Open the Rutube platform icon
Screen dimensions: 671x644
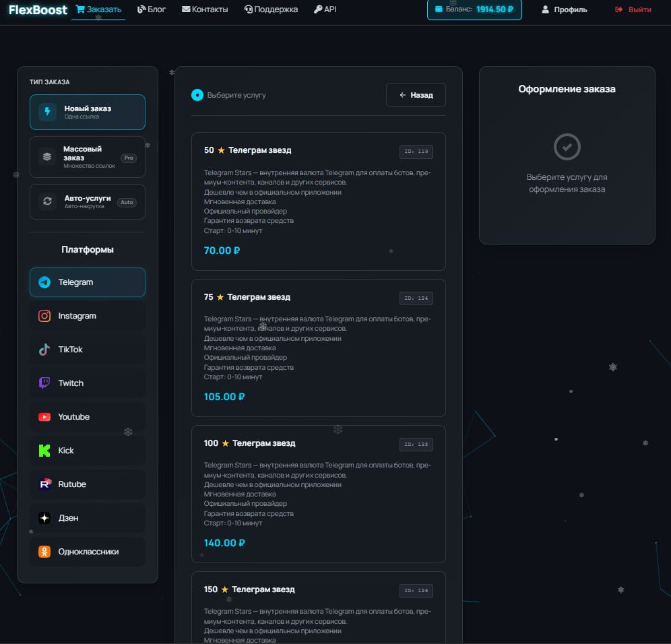tap(44, 484)
